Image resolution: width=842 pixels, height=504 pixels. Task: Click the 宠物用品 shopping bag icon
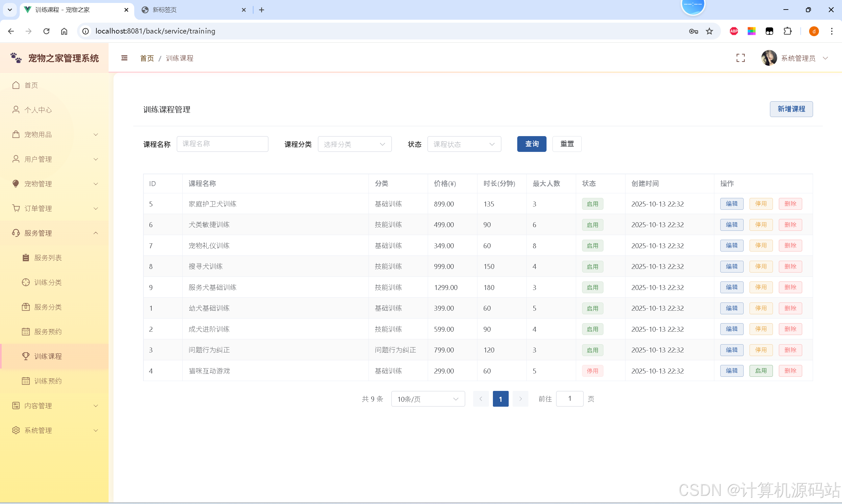coord(16,134)
